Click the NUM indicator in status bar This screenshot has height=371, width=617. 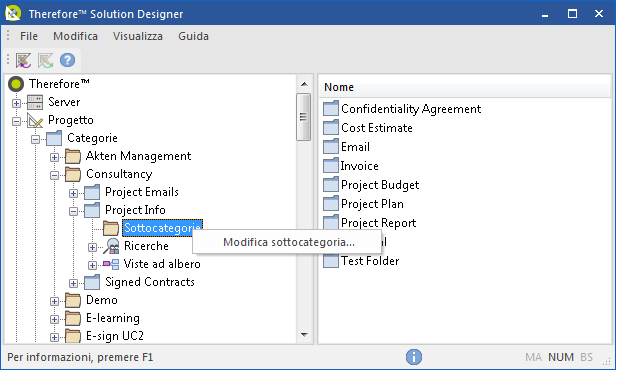561,357
